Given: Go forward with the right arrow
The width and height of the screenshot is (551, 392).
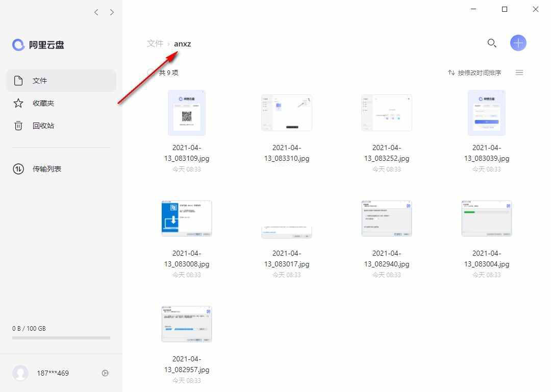Looking at the screenshot, I should pos(112,12).
